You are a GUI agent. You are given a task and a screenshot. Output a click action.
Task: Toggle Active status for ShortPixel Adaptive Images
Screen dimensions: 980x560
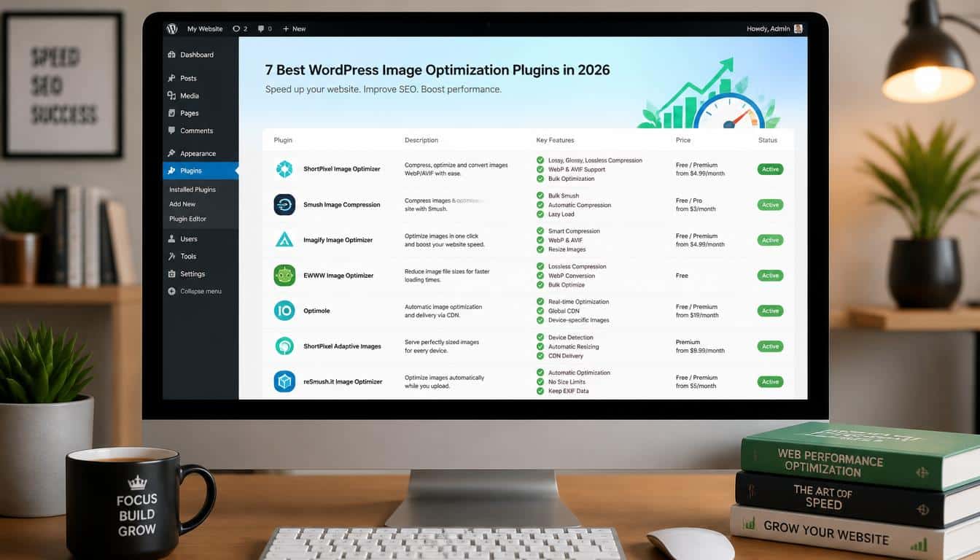point(770,346)
